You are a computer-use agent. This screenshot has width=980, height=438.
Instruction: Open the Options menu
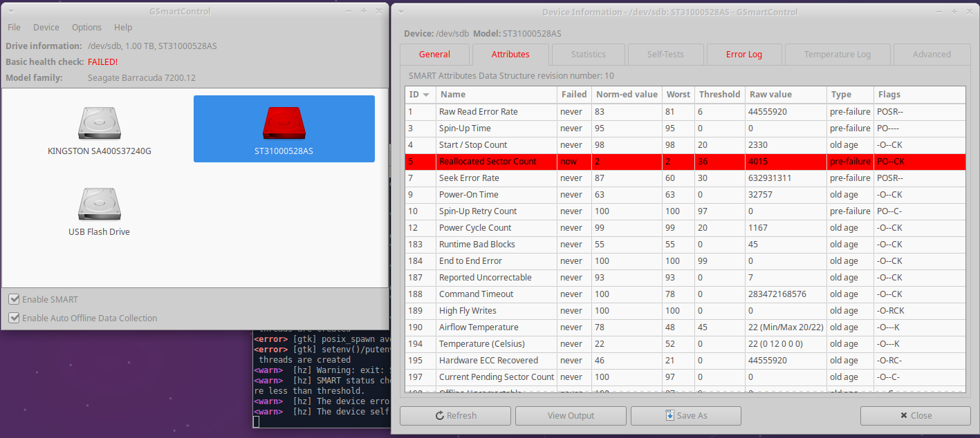coord(86,27)
